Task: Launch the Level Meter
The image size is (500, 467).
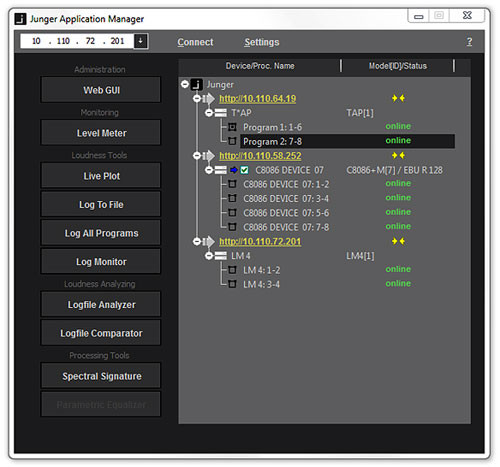Action: point(101,133)
